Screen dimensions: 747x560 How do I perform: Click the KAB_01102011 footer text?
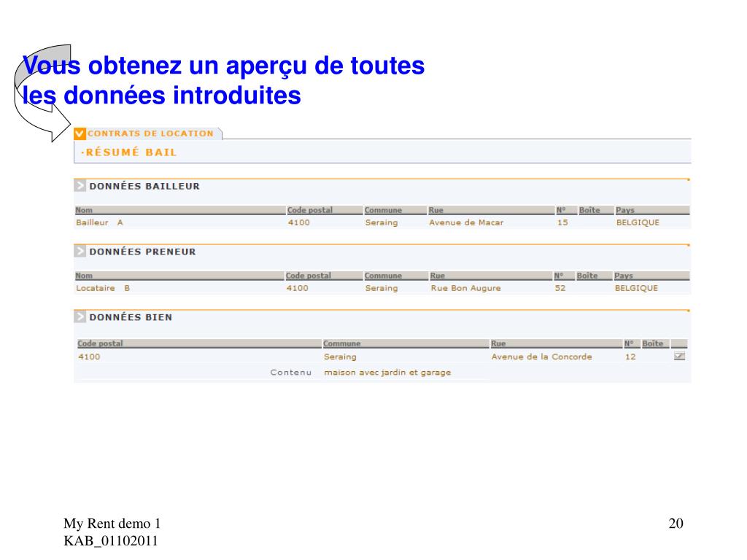click(111, 541)
